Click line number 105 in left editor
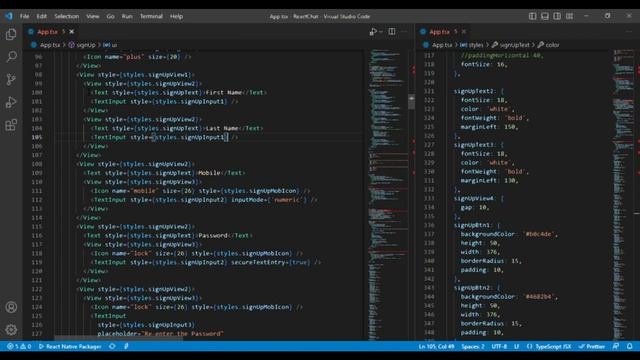Screen dimensions: 640x360 (37, 137)
